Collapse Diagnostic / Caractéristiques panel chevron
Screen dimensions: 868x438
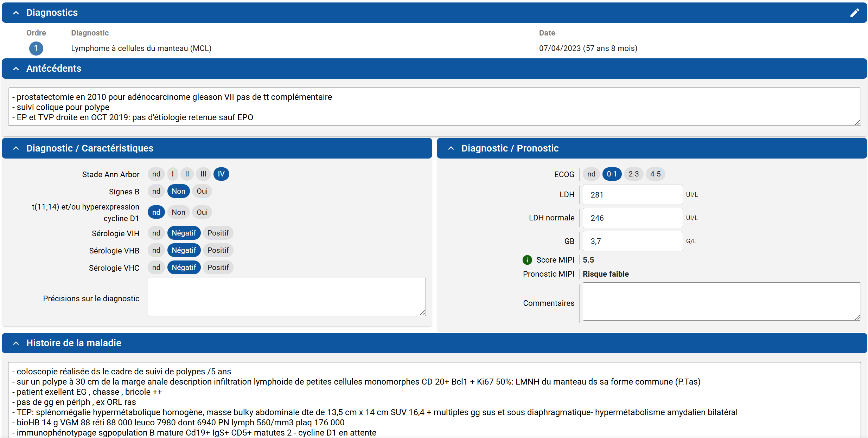coord(16,148)
